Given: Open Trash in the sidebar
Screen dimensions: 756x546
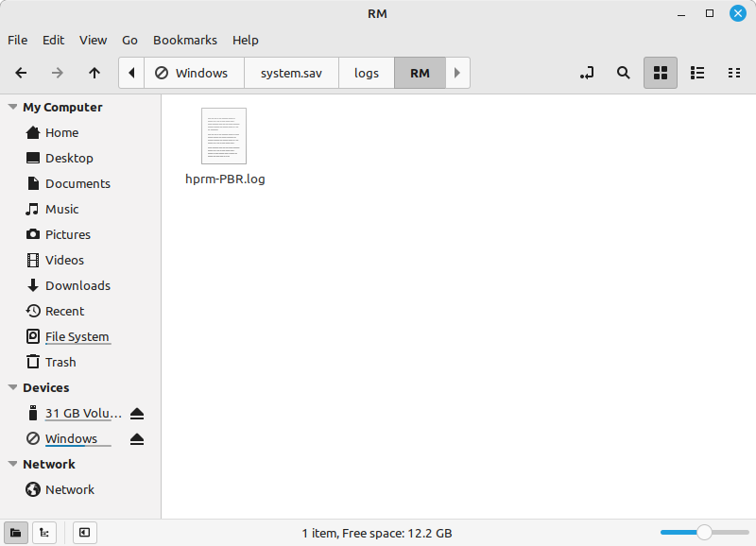Looking at the screenshot, I should [60, 363].
